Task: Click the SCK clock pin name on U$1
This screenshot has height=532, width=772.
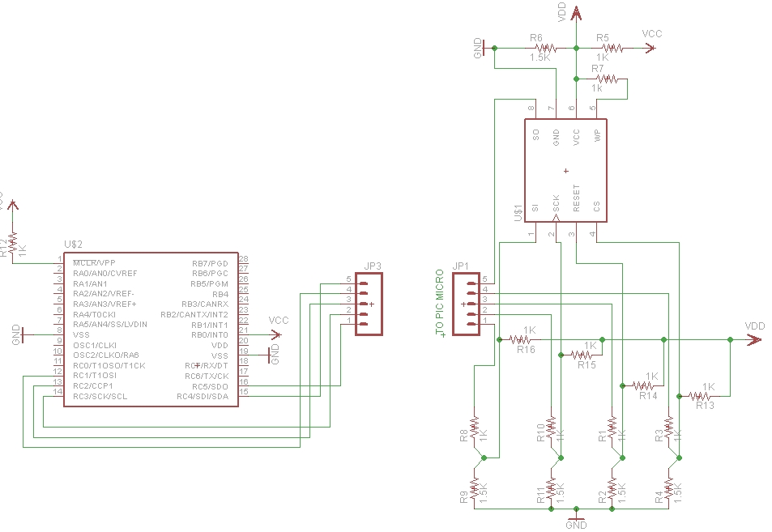Action: (x=556, y=203)
